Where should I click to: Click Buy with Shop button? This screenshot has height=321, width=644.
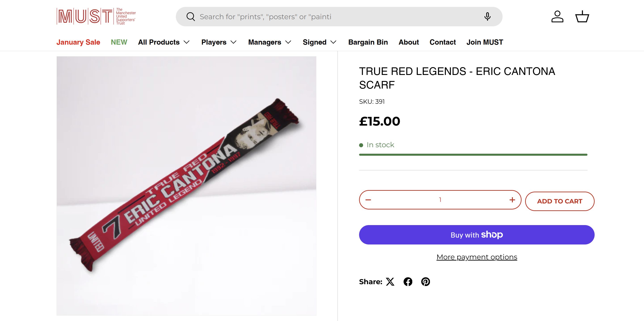(476, 235)
